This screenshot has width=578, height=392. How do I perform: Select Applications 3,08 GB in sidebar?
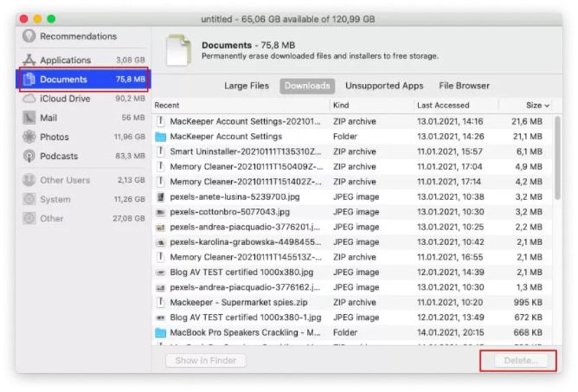pyautogui.click(x=83, y=60)
